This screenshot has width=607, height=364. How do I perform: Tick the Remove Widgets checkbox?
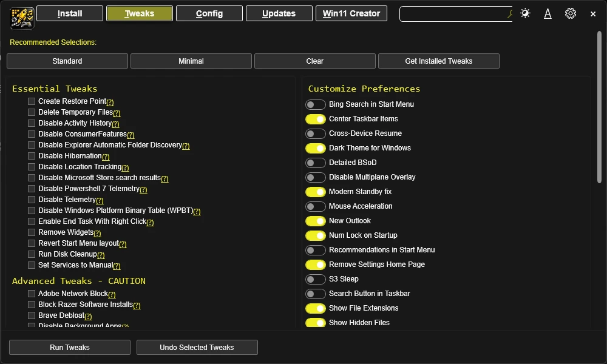point(32,232)
